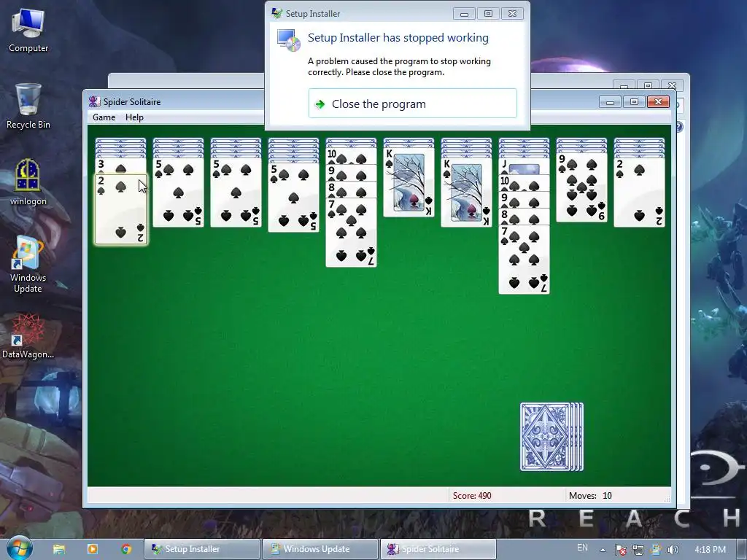The width and height of the screenshot is (747, 560).
Task: Select the 3 of spades in first column
Action: click(x=121, y=166)
